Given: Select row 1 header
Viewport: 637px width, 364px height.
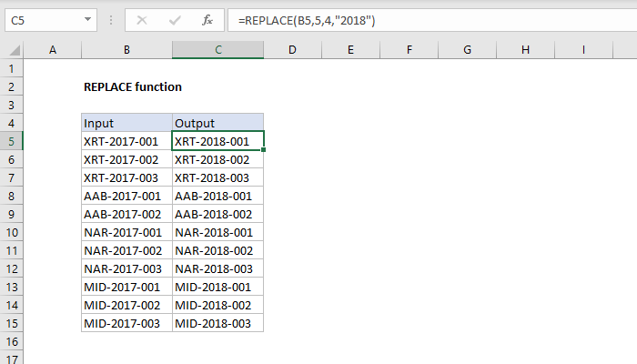Looking at the screenshot, I should pyautogui.click(x=11, y=68).
